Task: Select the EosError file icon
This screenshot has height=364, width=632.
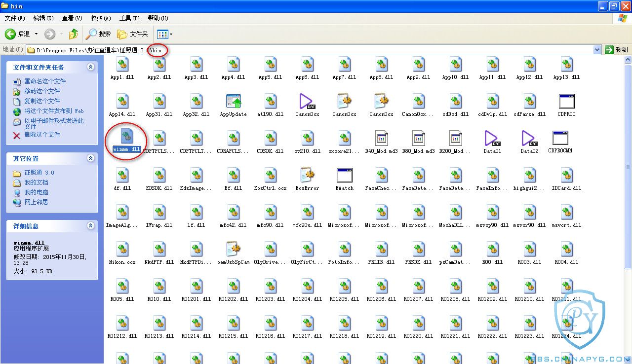Action: coord(308,175)
